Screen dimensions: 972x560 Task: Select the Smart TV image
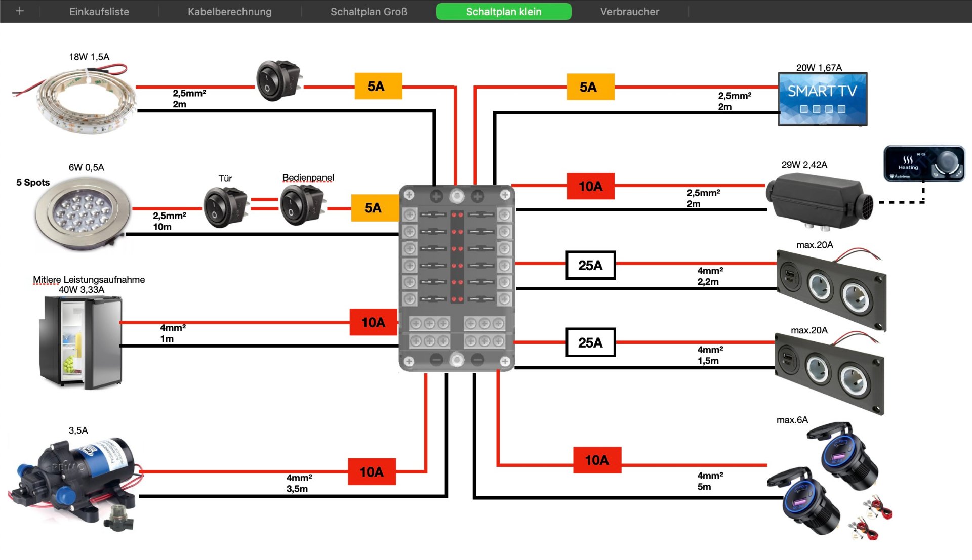(823, 99)
